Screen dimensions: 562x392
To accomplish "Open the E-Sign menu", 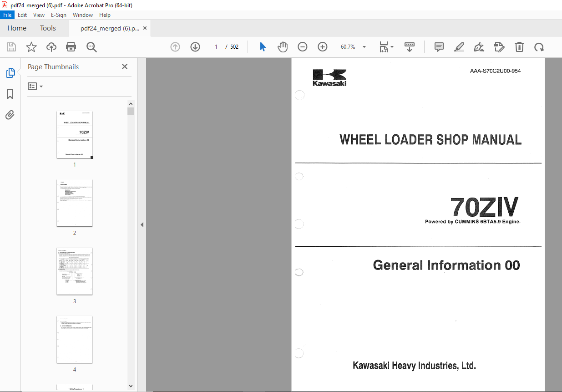I will (x=59, y=15).
